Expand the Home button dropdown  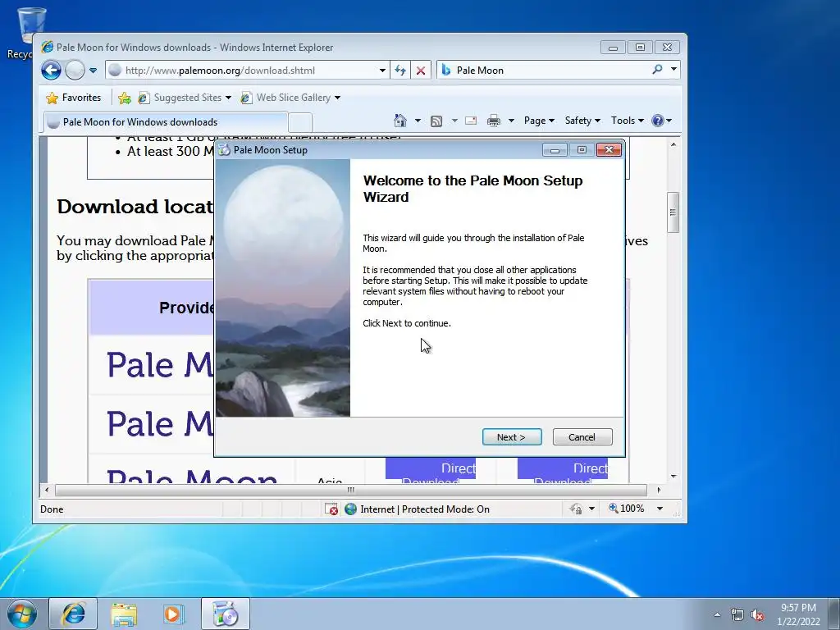tap(418, 121)
